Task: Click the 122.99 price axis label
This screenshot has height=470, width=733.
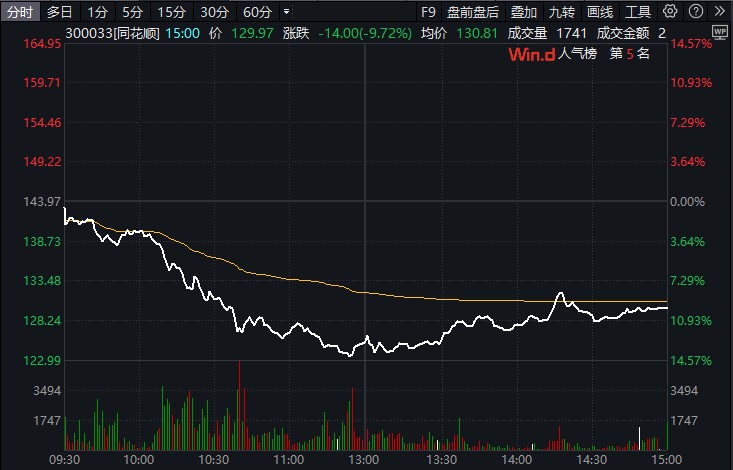Action: tap(43, 360)
